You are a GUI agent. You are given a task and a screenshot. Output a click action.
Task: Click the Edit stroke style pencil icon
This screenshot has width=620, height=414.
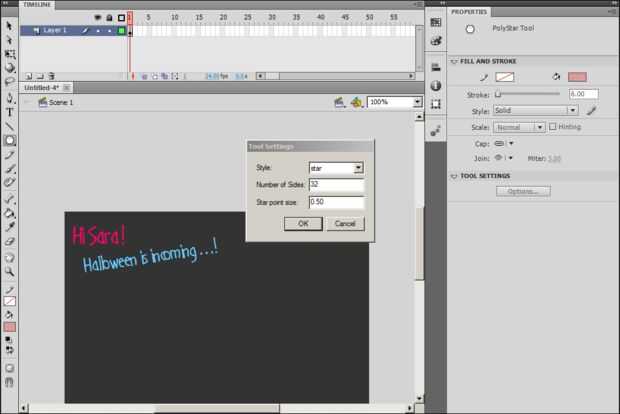(x=592, y=111)
